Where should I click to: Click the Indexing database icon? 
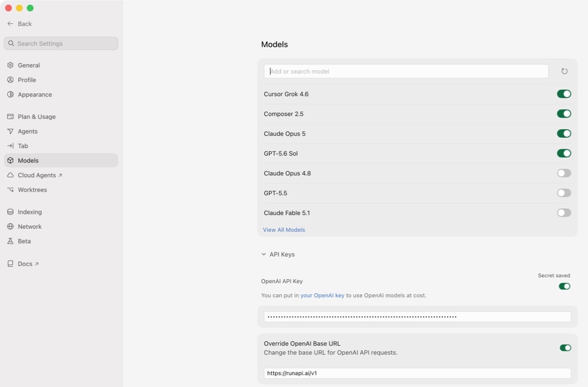[10, 212]
